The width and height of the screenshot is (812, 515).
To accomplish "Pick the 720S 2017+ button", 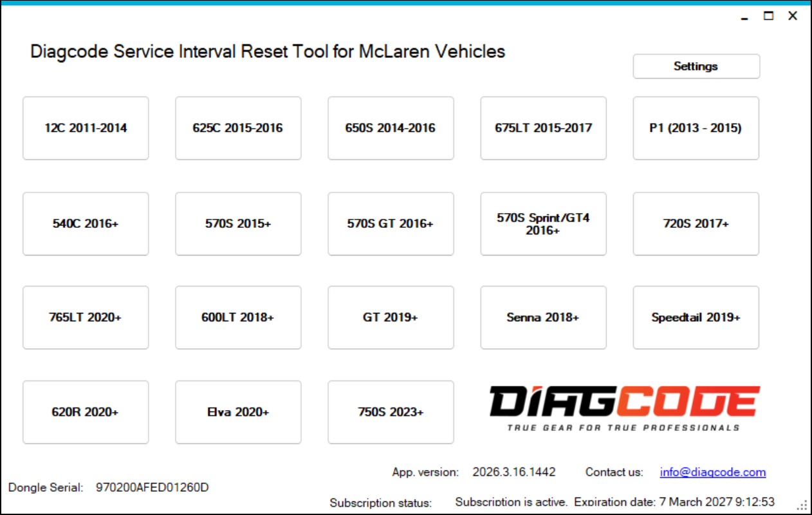I will 696,223.
